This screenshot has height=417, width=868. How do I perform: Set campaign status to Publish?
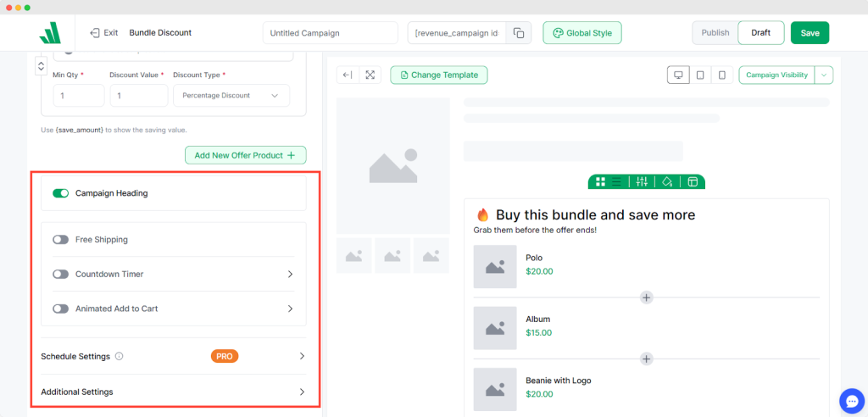715,33
